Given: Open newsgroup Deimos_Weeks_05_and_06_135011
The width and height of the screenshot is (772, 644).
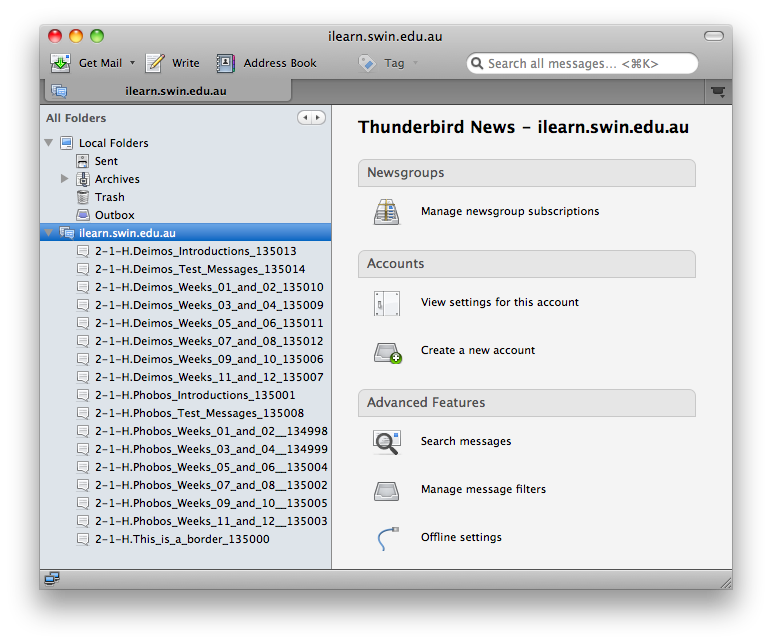Looking at the screenshot, I should coord(209,323).
